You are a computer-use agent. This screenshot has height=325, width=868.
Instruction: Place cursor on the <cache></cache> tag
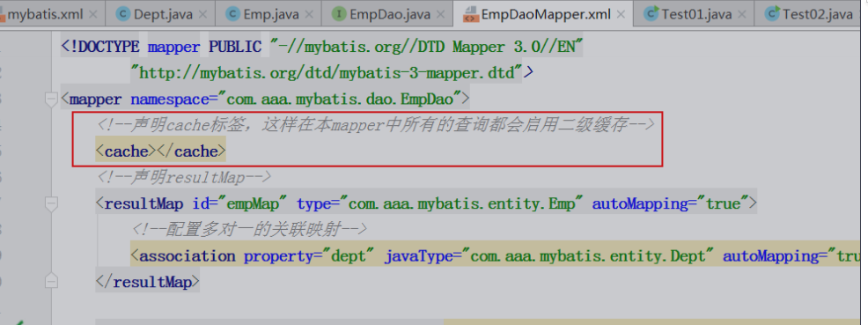pyautogui.click(x=160, y=151)
